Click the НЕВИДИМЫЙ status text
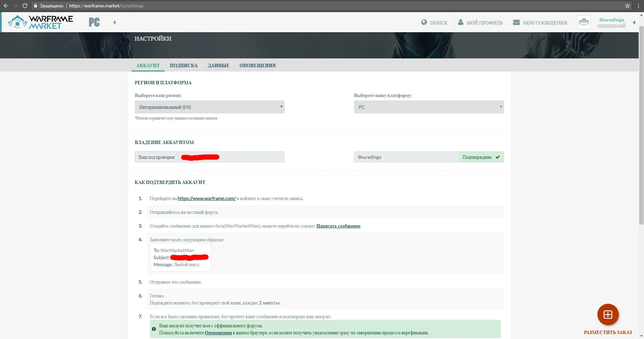The height and width of the screenshot is (339, 644). 611,26
